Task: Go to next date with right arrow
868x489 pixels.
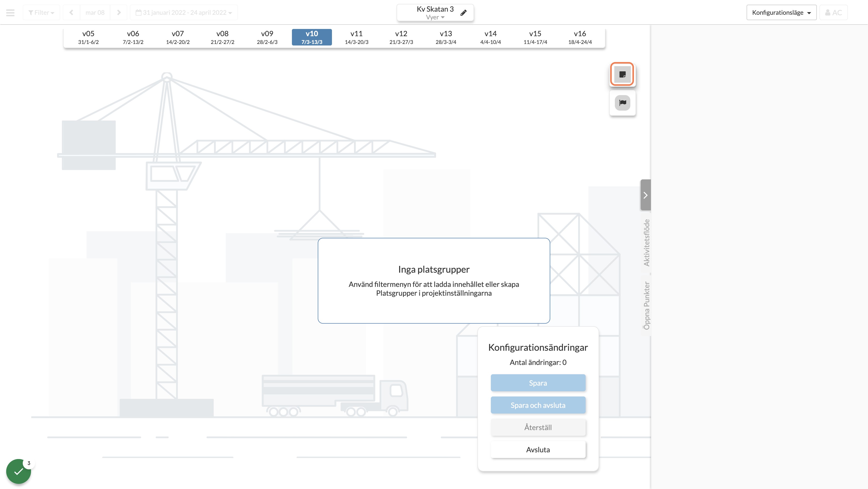Action: coord(119,12)
